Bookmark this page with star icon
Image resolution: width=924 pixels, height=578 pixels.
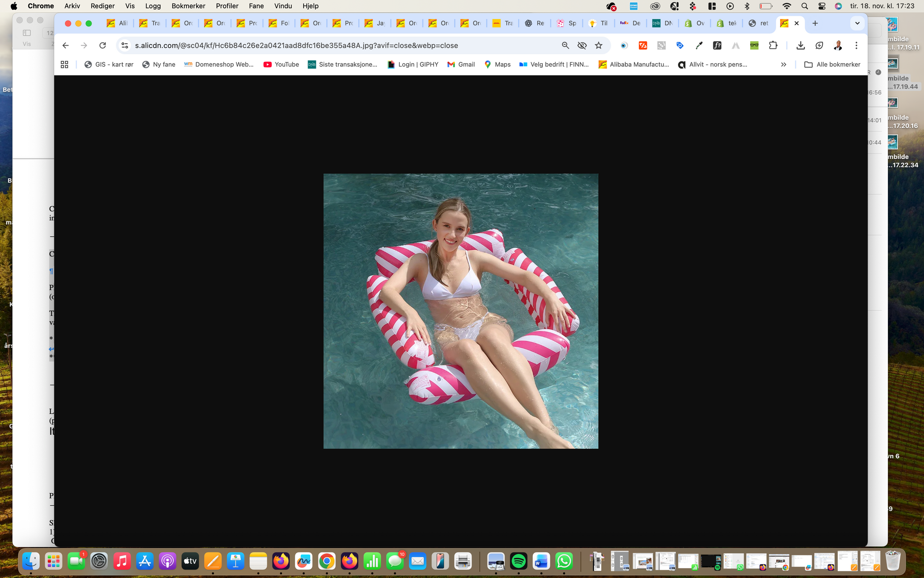click(599, 46)
